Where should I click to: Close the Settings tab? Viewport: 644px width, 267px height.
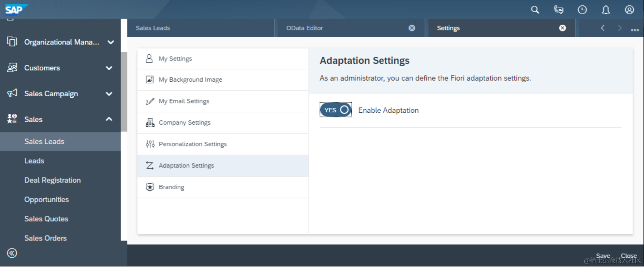[x=563, y=28]
